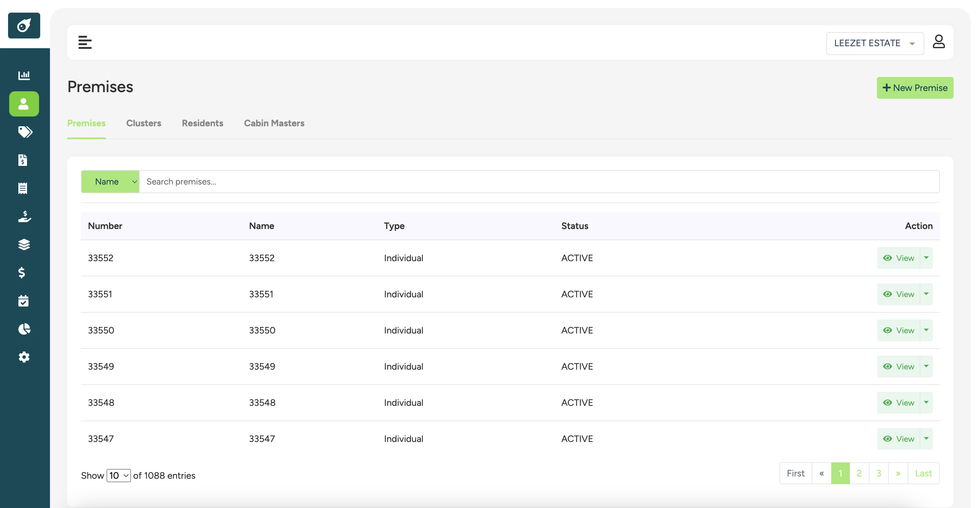Go to First page
This screenshot has width=980, height=508.
click(x=796, y=473)
